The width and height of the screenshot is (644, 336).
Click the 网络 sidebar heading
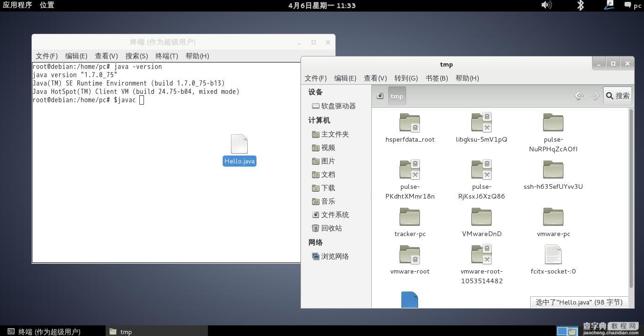click(x=316, y=243)
